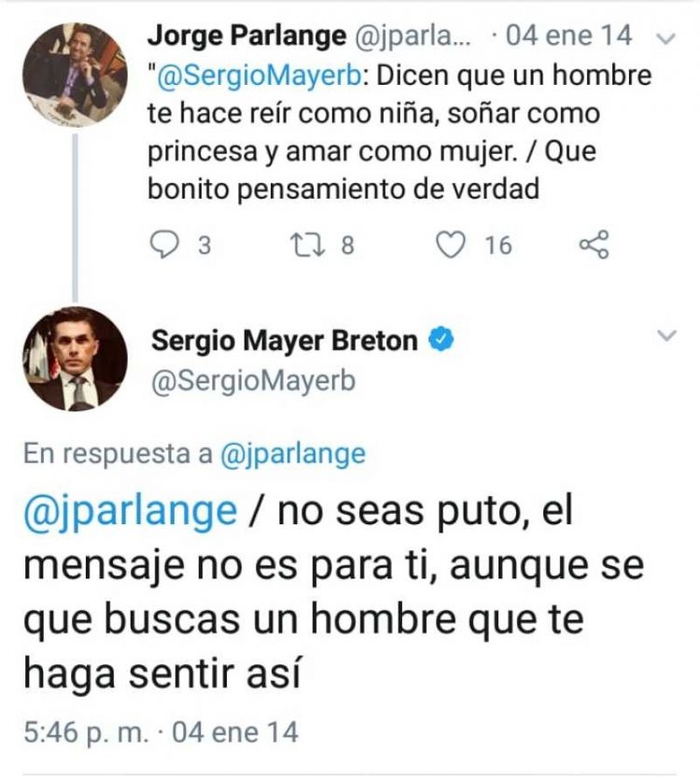
Task: Like the tweet with the heart icon
Action: pos(450,245)
